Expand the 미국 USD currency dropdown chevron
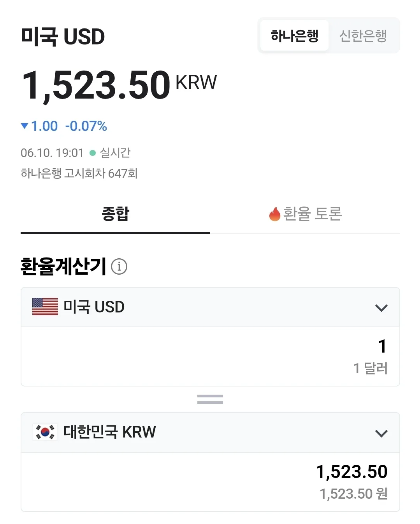This screenshot has height=524, width=420. [x=381, y=308]
